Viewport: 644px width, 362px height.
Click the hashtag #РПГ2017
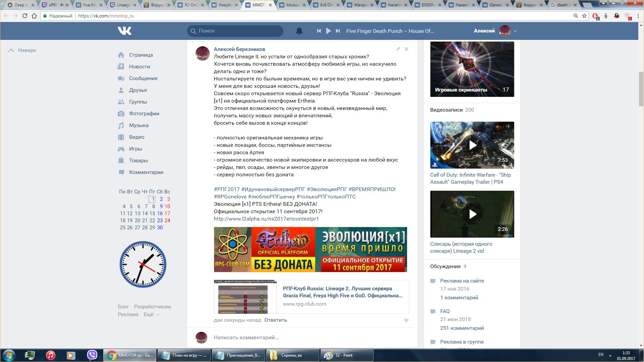pyautogui.click(x=227, y=189)
